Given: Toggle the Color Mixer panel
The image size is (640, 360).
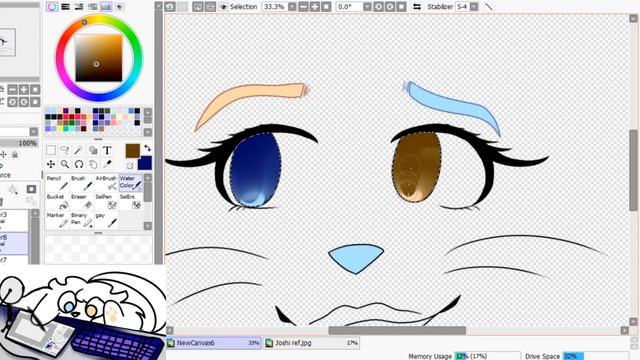Looking at the screenshot, I should point(92,7).
